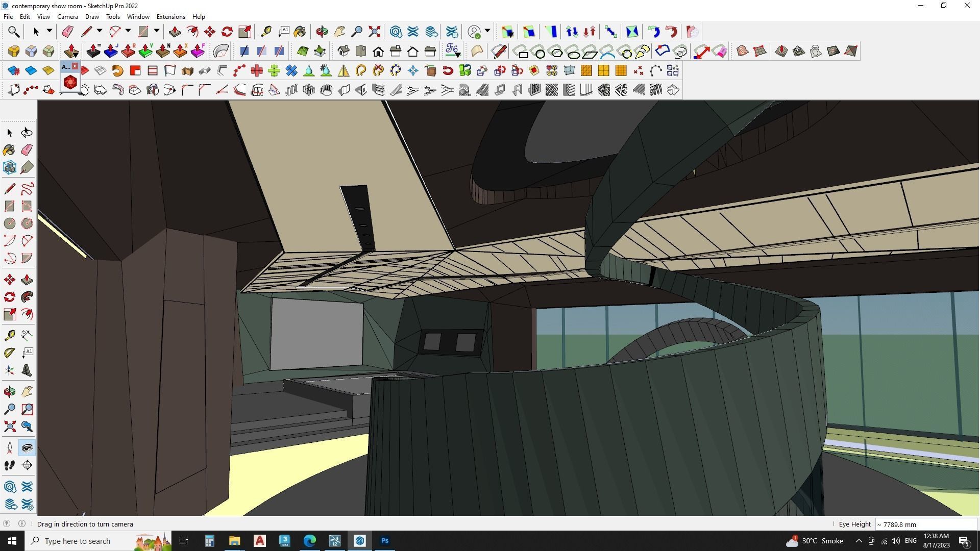The image size is (980, 551).
Task: Close the small floating A... toolbar
Action: coord(75,66)
